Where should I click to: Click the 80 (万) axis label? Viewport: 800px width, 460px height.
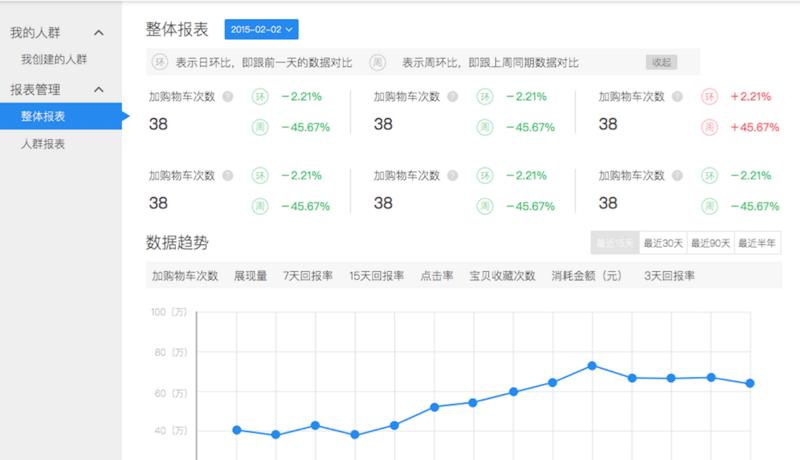click(x=170, y=352)
